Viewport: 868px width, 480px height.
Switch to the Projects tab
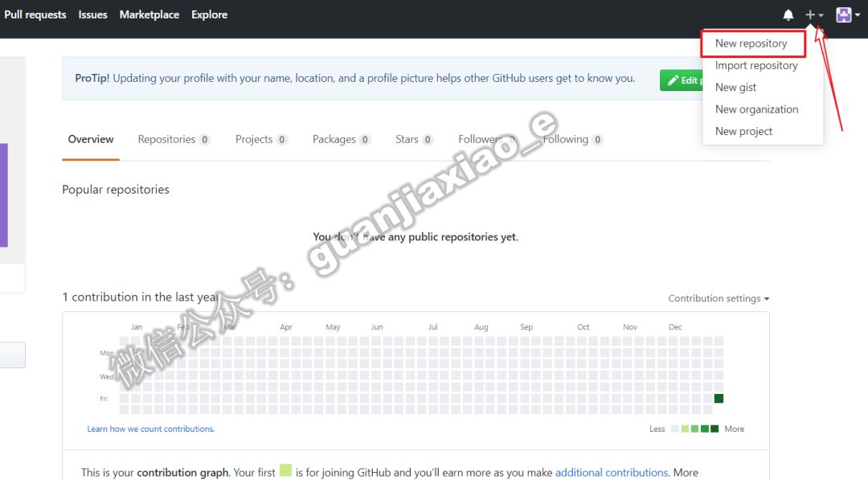coord(261,140)
